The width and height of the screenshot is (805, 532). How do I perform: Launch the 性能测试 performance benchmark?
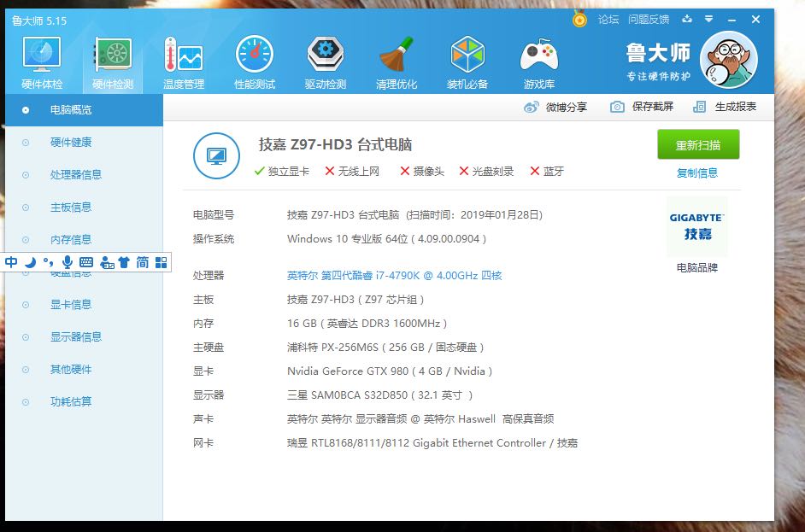pos(254,62)
